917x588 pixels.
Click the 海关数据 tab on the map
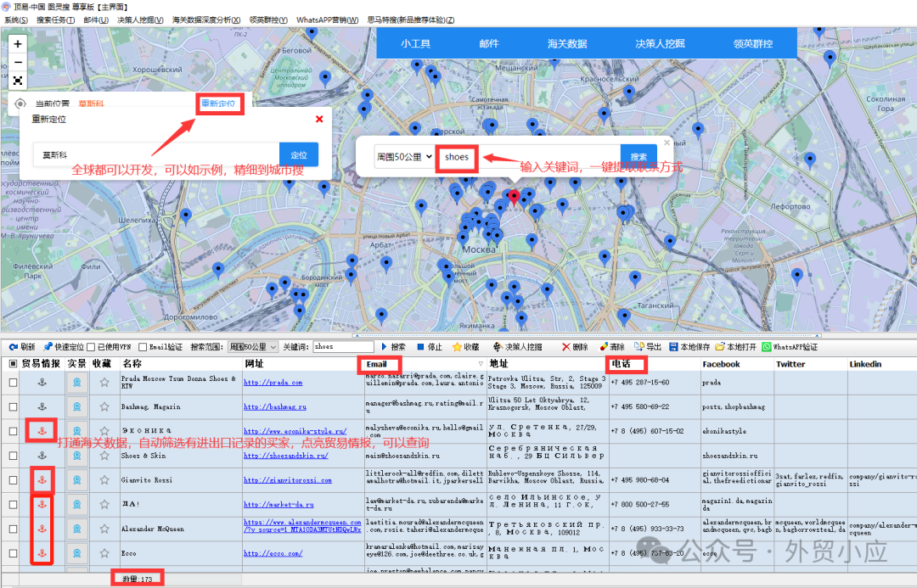(x=567, y=44)
